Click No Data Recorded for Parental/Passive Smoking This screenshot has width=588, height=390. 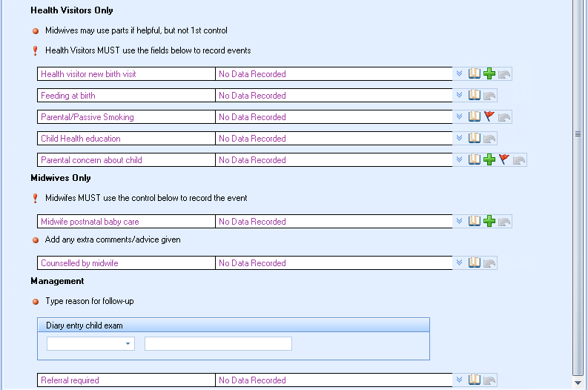click(252, 117)
